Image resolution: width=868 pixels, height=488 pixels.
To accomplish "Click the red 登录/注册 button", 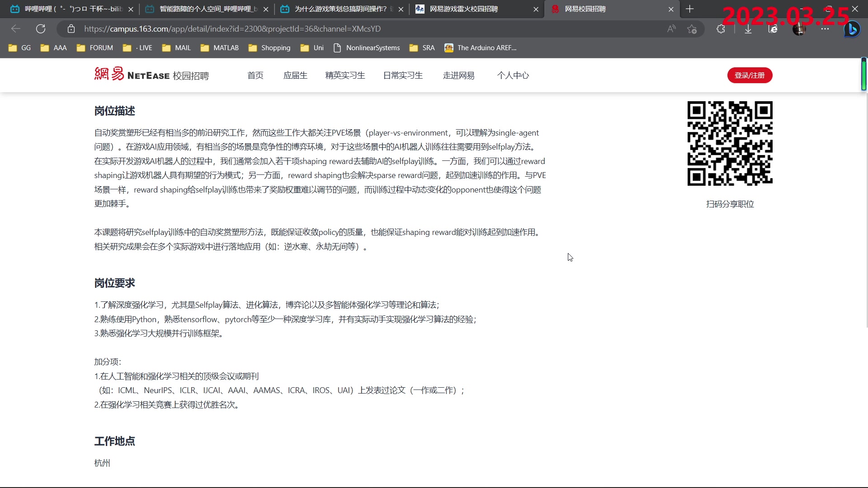I will [x=750, y=75].
